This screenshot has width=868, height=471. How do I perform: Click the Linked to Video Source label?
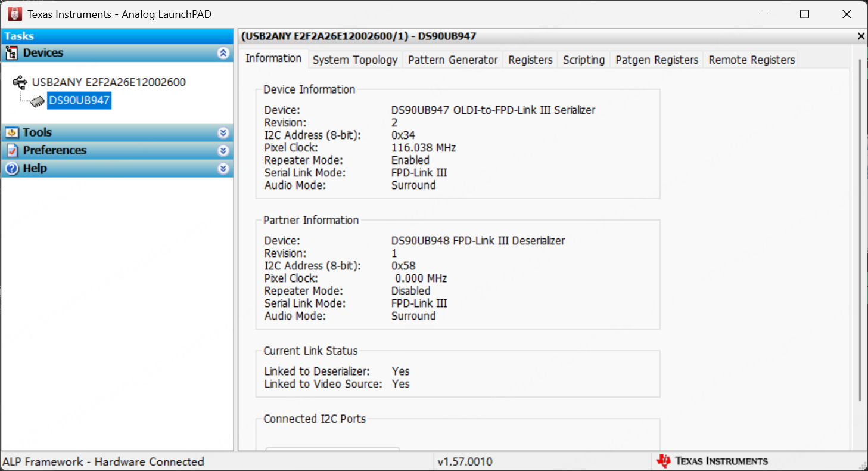coord(323,384)
